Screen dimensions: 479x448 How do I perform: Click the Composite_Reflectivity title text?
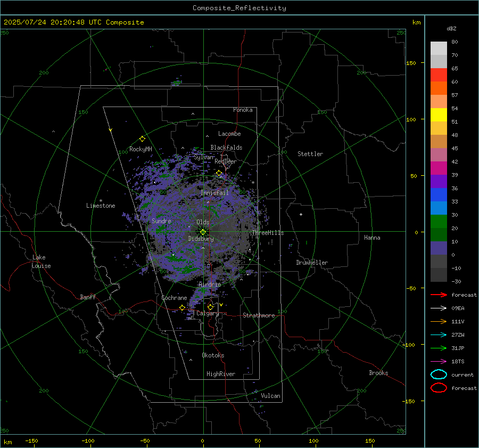click(239, 8)
